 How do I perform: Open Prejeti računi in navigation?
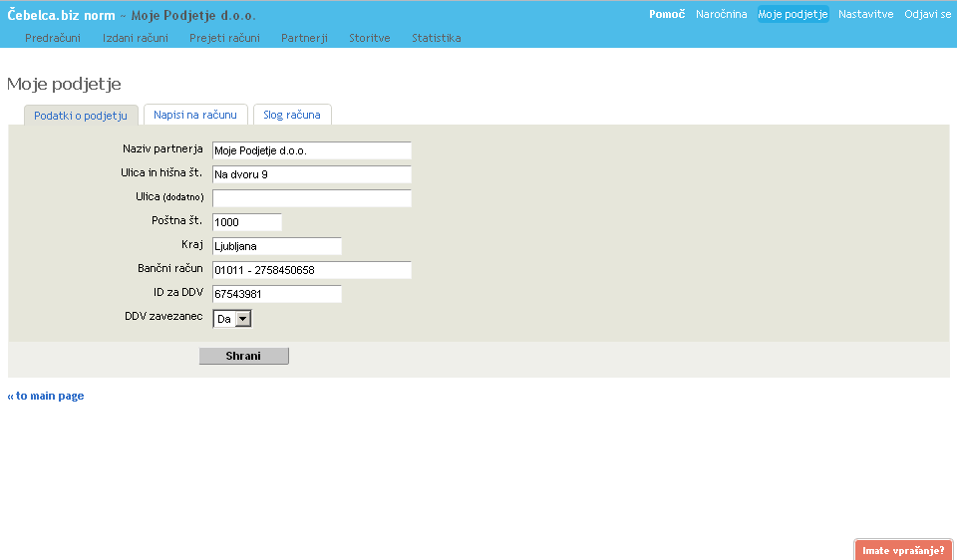[224, 38]
